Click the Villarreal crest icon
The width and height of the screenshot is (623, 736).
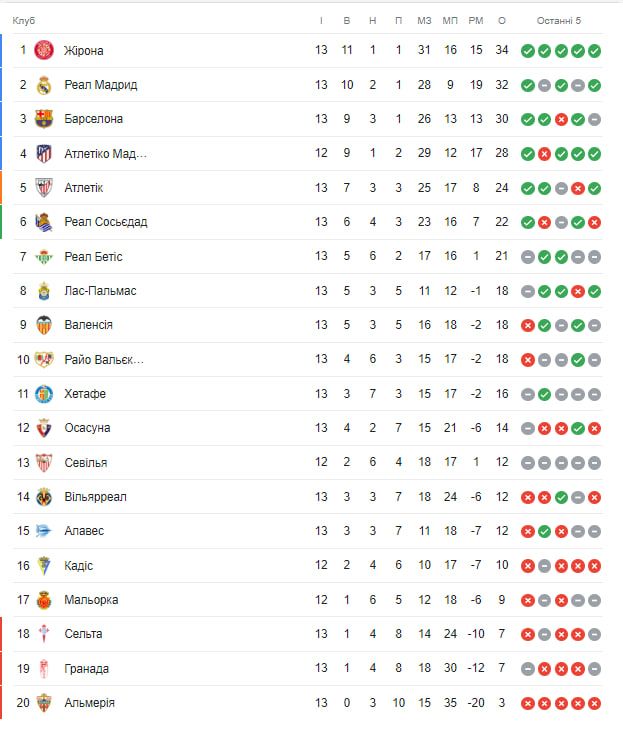pyautogui.click(x=44, y=497)
